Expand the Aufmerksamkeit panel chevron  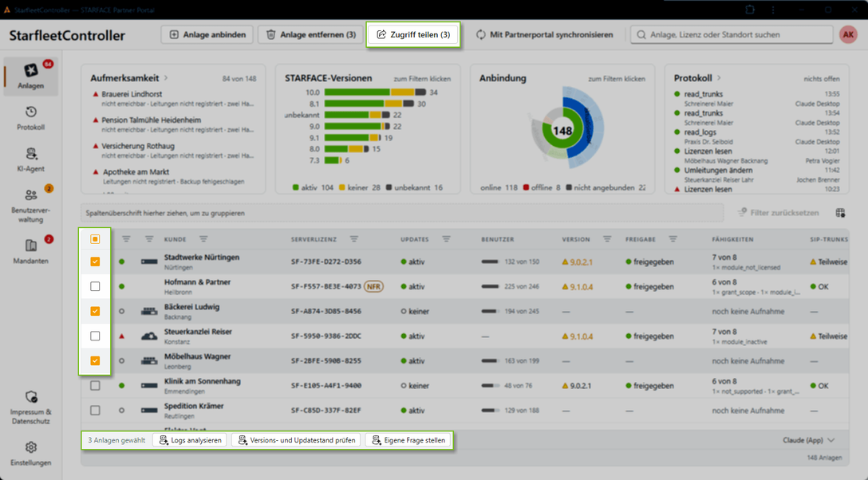click(166, 78)
